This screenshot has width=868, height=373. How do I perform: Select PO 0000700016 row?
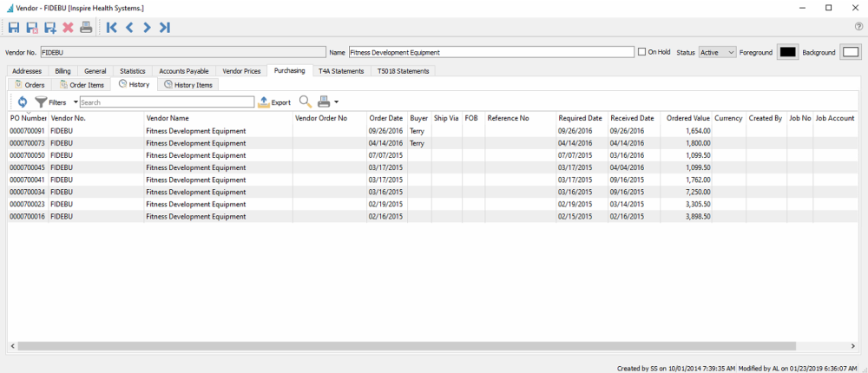434,216
